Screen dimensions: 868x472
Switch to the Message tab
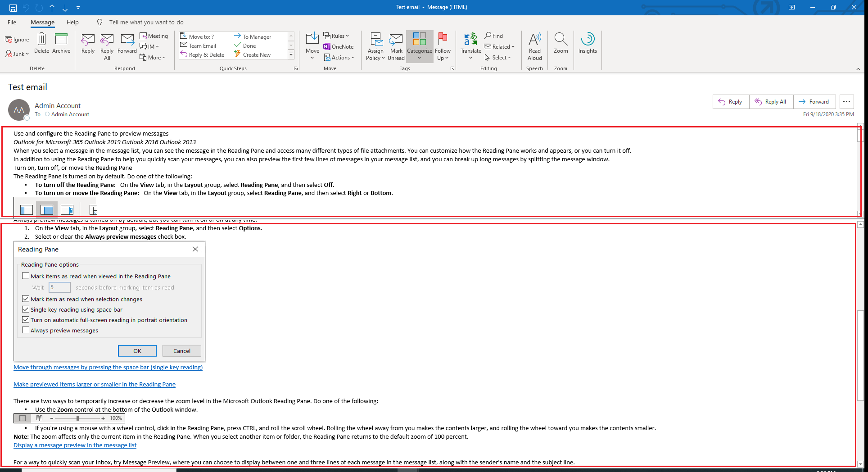pos(42,22)
